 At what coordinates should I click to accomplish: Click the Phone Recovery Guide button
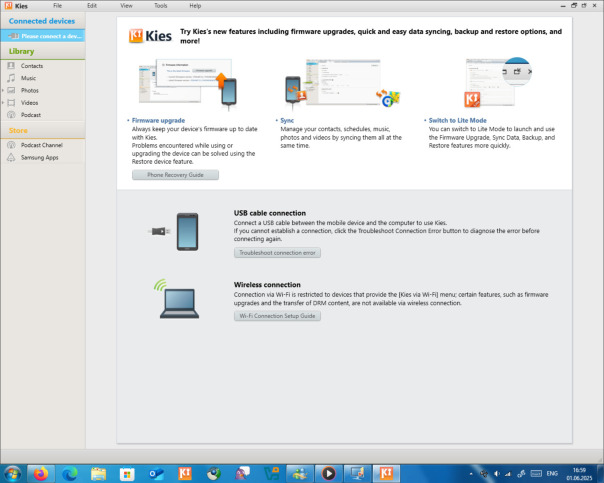coord(175,175)
